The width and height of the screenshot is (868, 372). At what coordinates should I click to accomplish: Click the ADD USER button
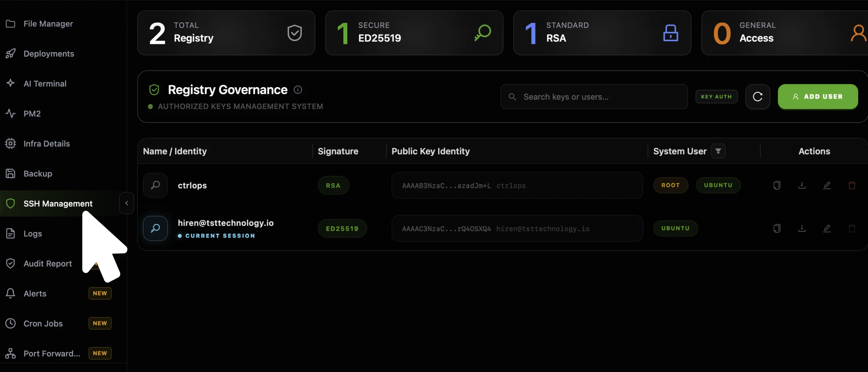click(818, 97)
